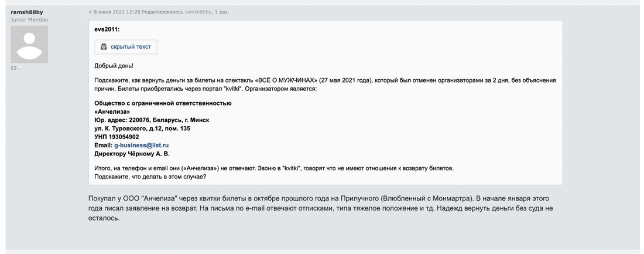Click the «Редактировалось» edit notice text

[x=162, y=12]
